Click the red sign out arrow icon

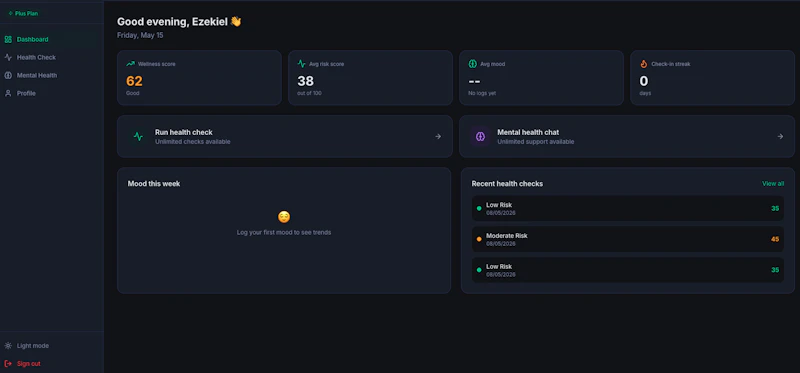8,363
